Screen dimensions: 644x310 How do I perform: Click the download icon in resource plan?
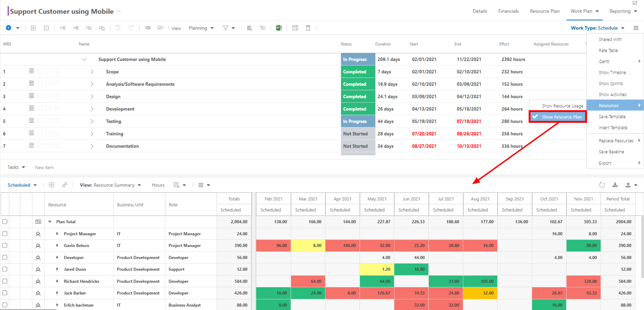[x=615, y=185]
